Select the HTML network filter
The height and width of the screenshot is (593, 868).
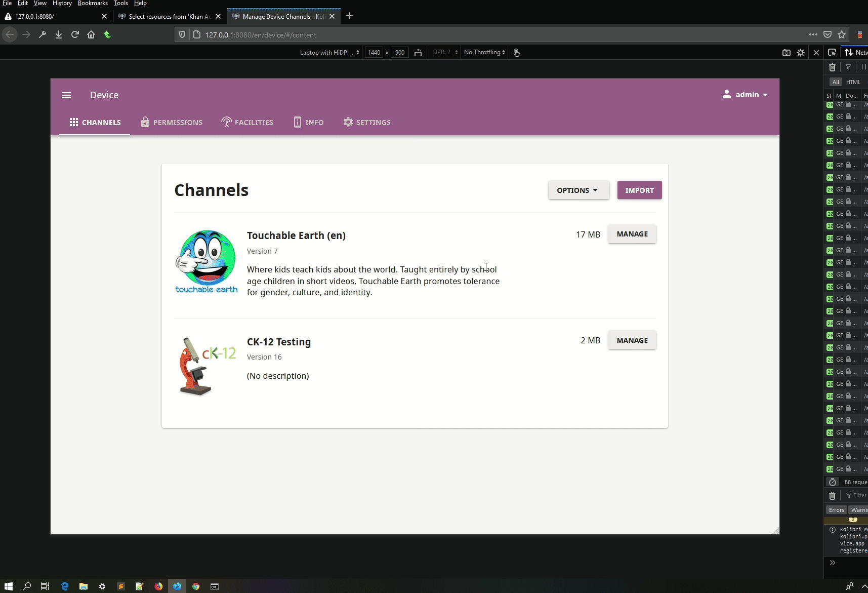click(x=853, y=82)
